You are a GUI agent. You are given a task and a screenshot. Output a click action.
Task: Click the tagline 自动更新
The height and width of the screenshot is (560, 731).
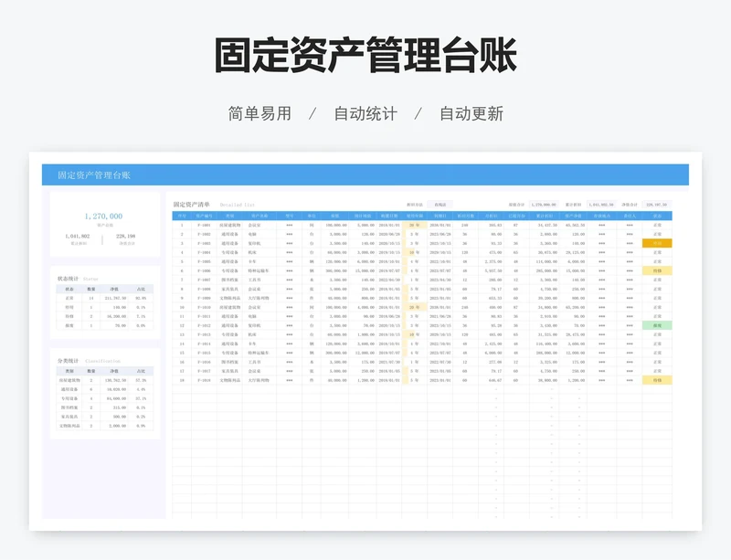point(471,113)
